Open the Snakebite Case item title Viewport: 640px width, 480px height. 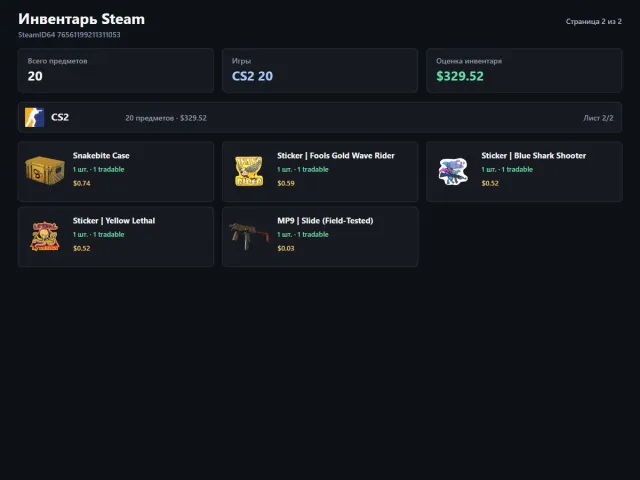[x=101, y=156]
